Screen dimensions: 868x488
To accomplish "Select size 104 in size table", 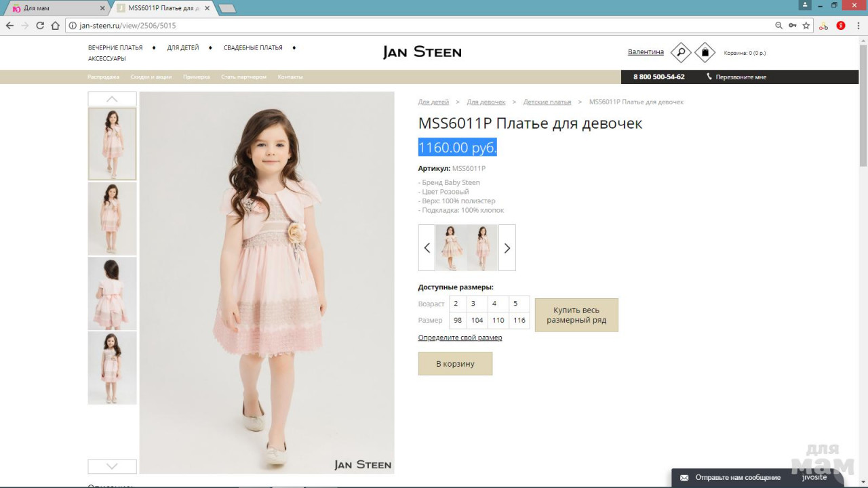I will pos(477,320).
